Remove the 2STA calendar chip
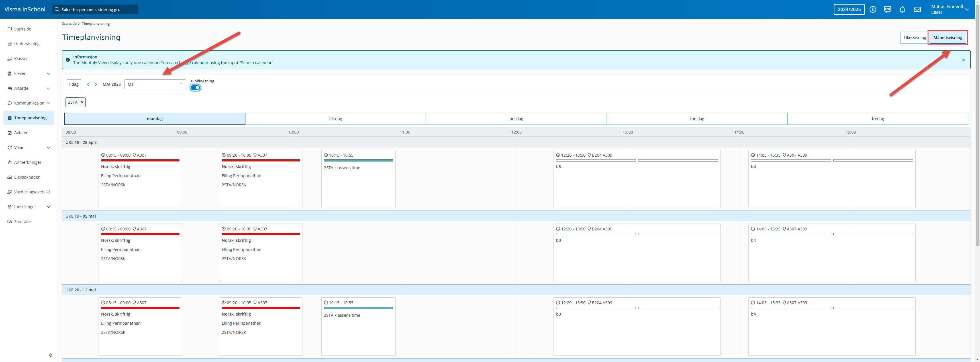980x362 pixels. (x=82, y=102)
